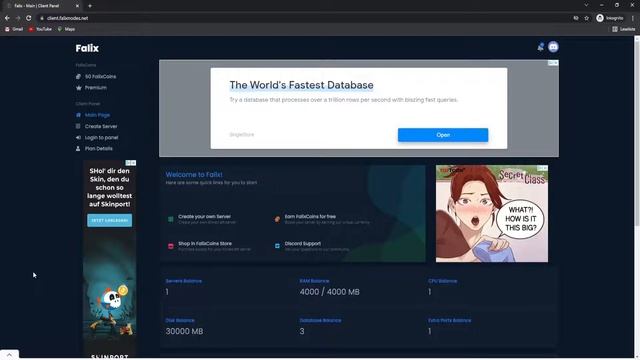Open the user avatar menu

tap(553, 47)
